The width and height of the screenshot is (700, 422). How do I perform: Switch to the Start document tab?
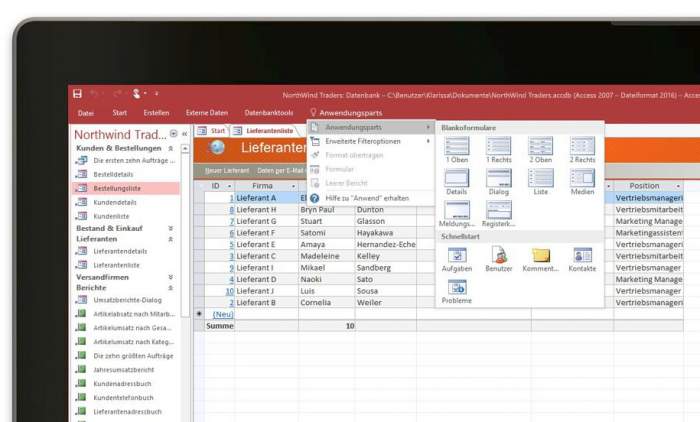212,131
